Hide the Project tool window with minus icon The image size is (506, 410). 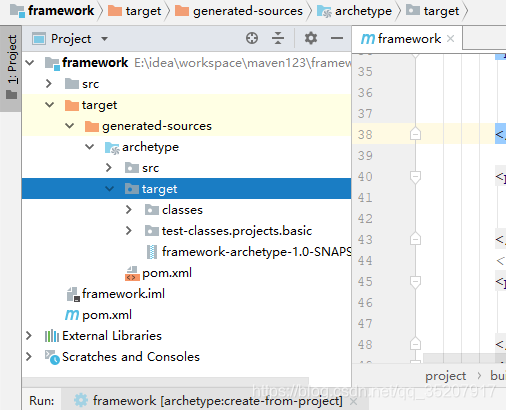337,38
